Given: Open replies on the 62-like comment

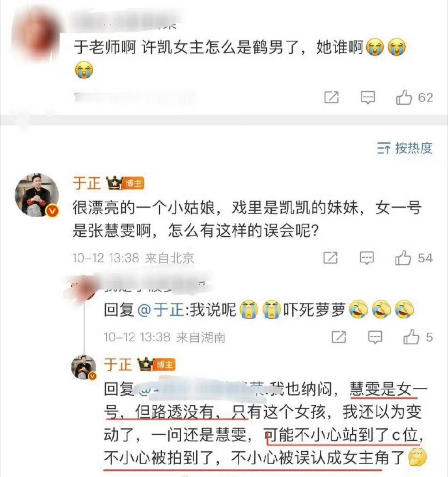Looking at the screenshot, I should 368,98.
